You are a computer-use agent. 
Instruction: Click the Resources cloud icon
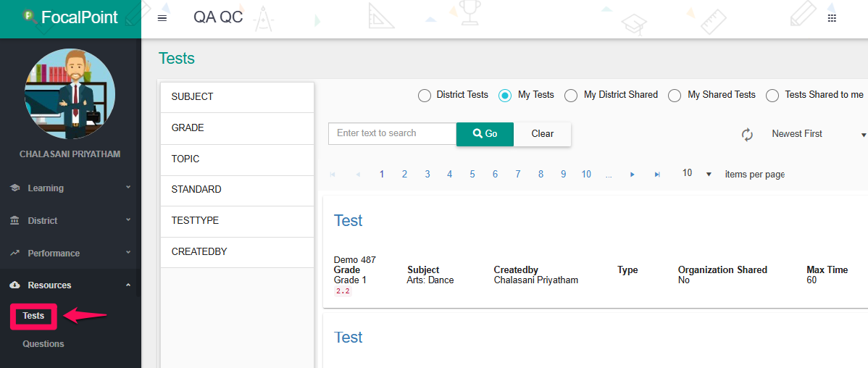(15, 285)
